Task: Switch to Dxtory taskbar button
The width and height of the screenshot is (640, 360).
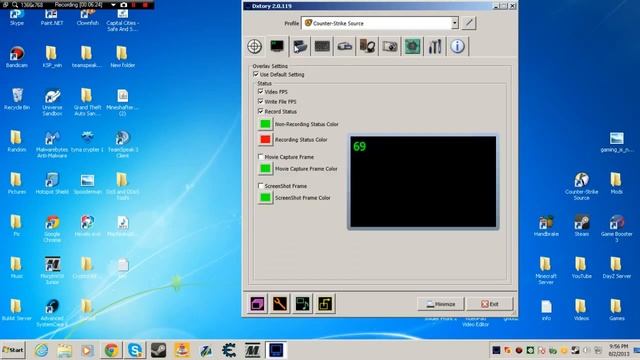Action: pyautogui.click(x=276, y=350)
